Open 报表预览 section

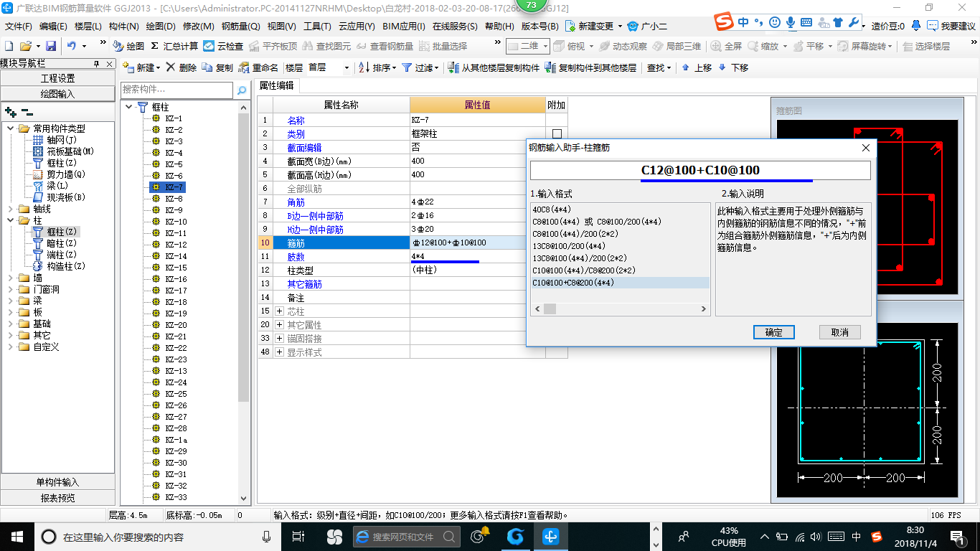[57, 498]
